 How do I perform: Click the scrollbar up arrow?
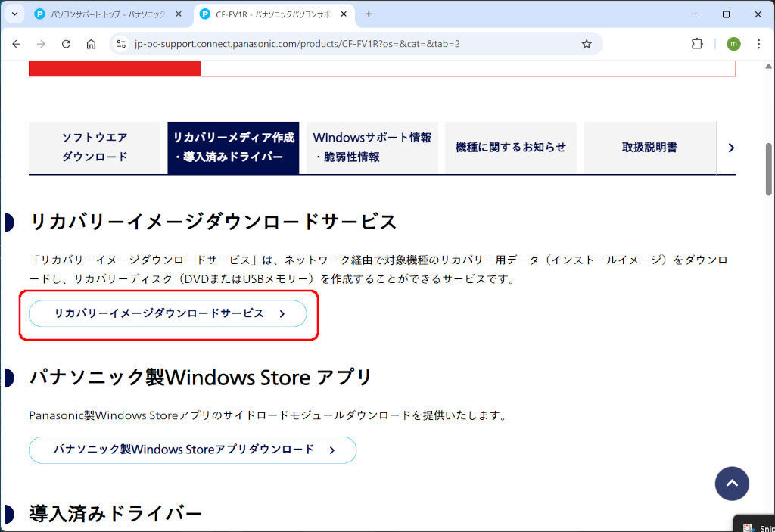pyautogui.click(x=769, y=67)
